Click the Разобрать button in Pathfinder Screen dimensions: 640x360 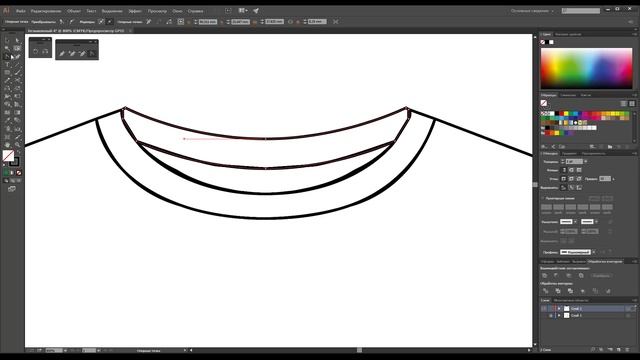point(601,276)
